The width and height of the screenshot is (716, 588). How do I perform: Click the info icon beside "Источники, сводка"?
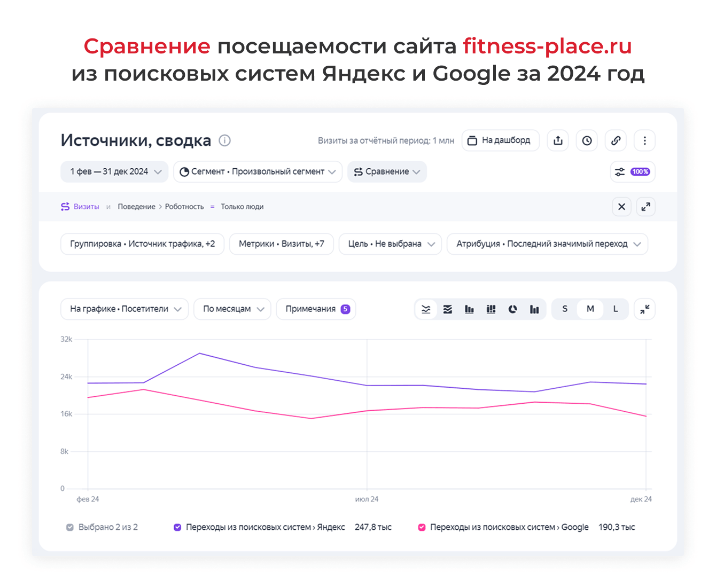225,140
